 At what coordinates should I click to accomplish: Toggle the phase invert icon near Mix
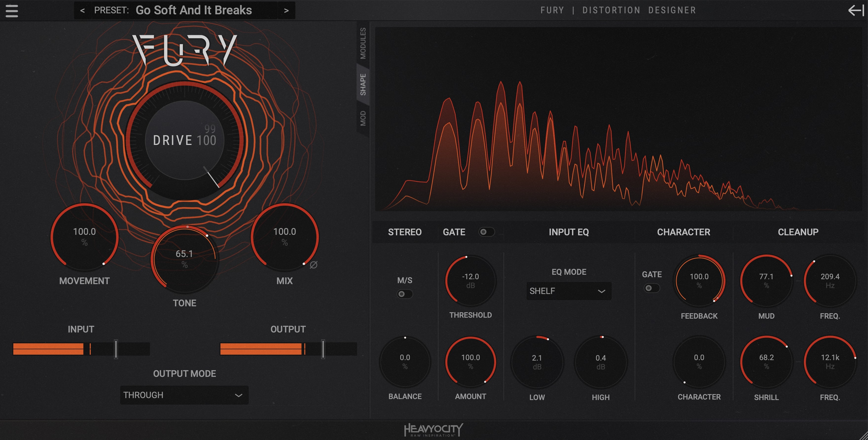[x=313, y=265]
